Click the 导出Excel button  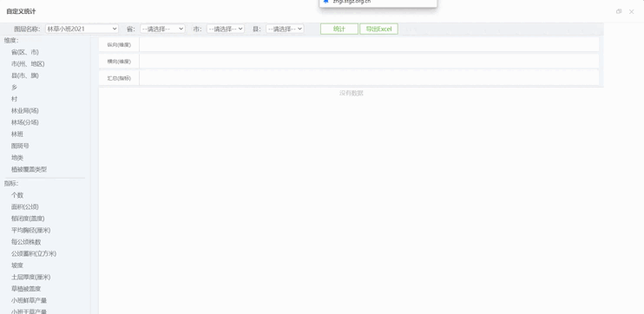[x=378, y=29]
